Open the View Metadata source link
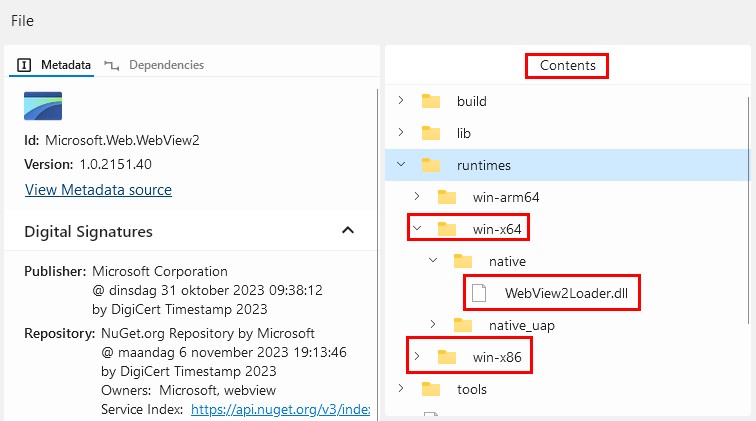 [98, 190]
